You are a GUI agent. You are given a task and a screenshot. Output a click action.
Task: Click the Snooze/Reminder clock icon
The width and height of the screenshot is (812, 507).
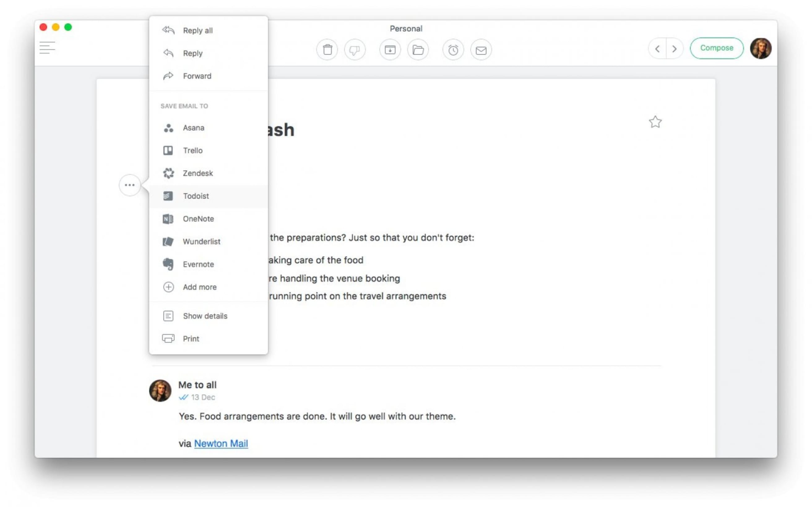(454, 50)
